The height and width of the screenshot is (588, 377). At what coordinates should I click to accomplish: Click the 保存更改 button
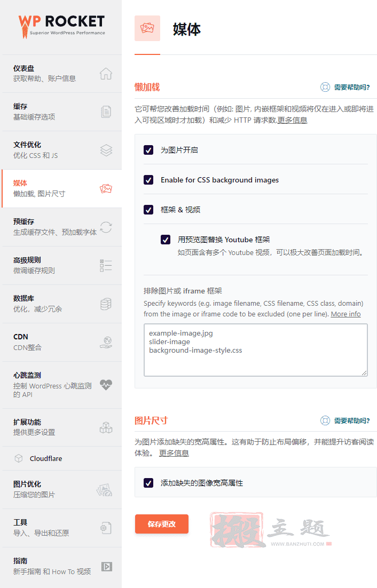pyautogui.click(x=162, y=524)
